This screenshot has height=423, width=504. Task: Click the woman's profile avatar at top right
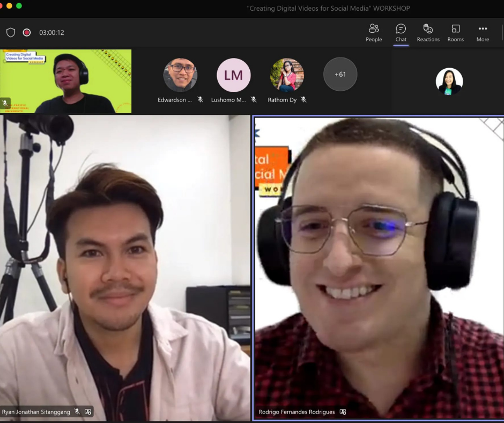tap(449, 81)
